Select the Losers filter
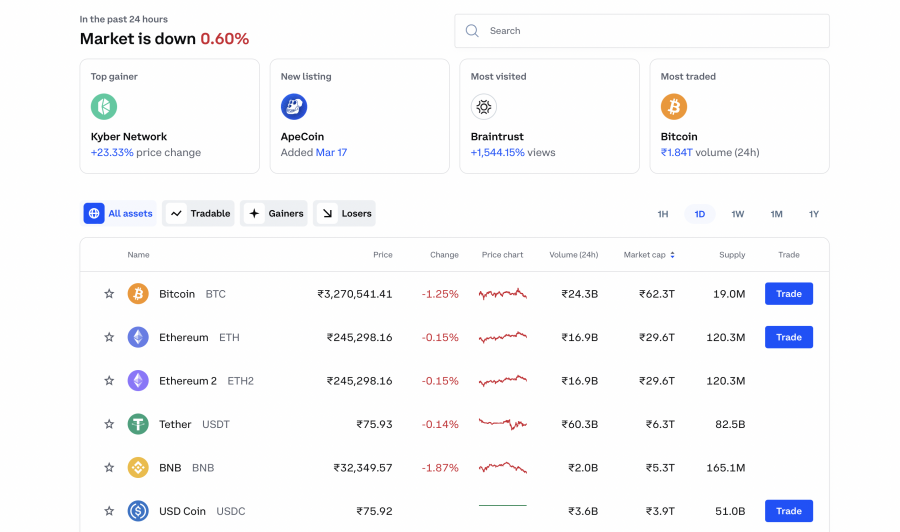This screenshot has width=900, height=532. pyautogui.click(x=344, y=213)
